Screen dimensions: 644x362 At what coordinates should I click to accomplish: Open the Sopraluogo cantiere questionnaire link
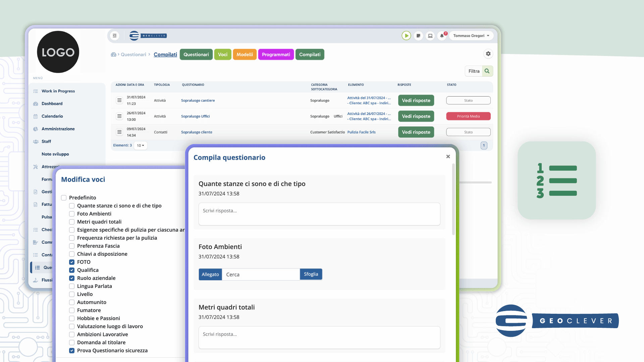pos(198,100)
